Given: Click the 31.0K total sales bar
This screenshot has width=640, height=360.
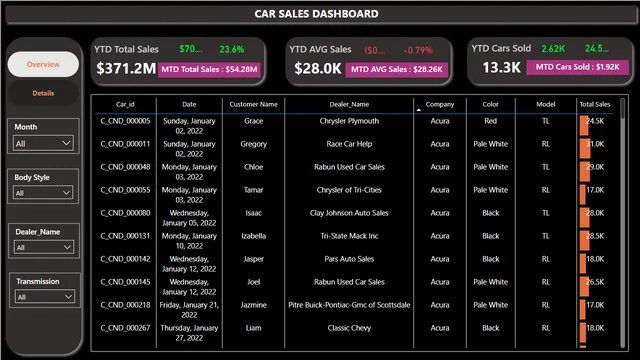Looking at the screenshot, I should coord(585,149).
